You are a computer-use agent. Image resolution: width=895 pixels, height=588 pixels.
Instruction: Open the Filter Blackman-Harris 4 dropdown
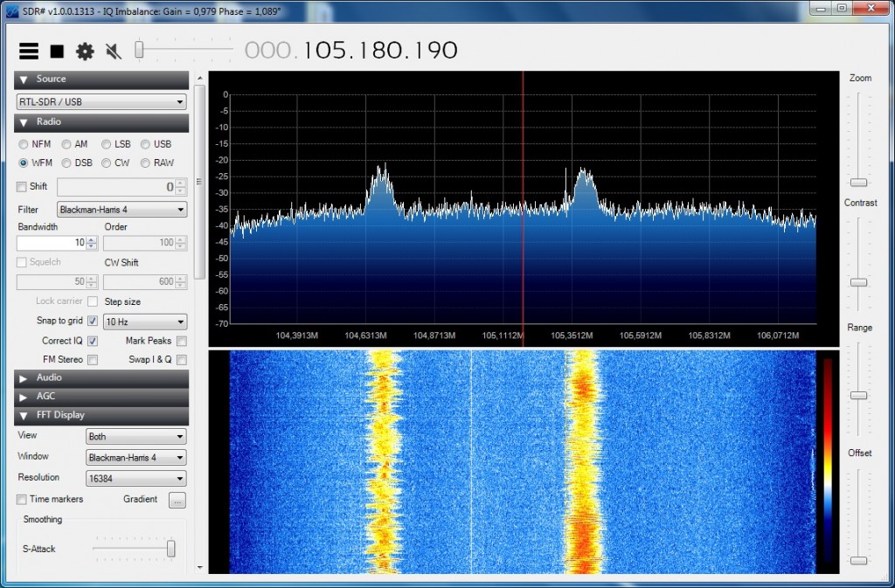122,210
